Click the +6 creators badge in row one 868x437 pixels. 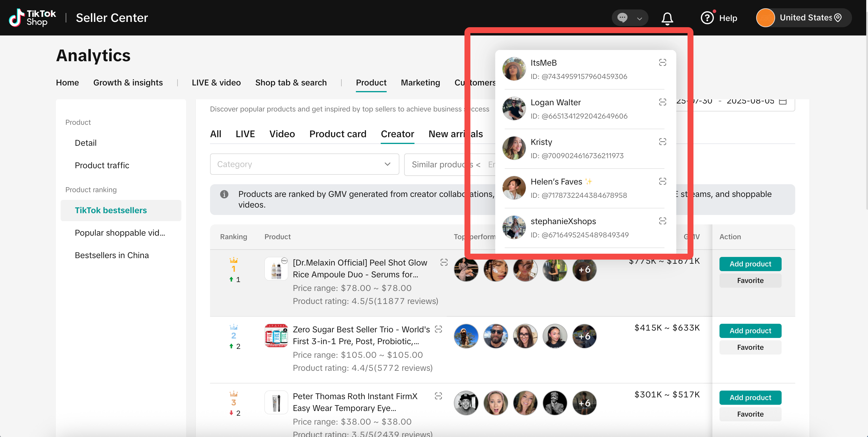(x=584, y=270)
